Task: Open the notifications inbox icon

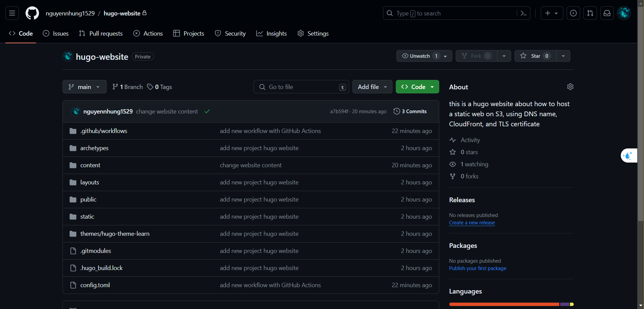Action: pos(607,13)
